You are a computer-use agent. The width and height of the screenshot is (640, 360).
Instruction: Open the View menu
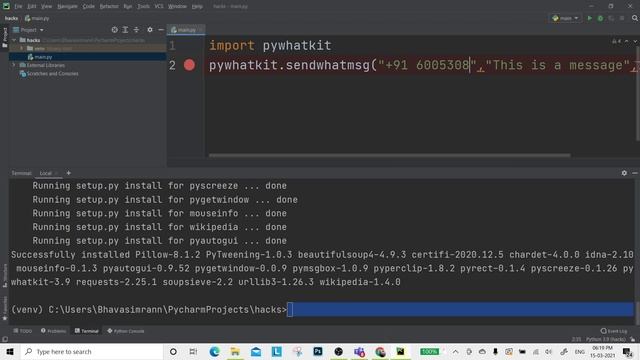[x=47, y=6]
